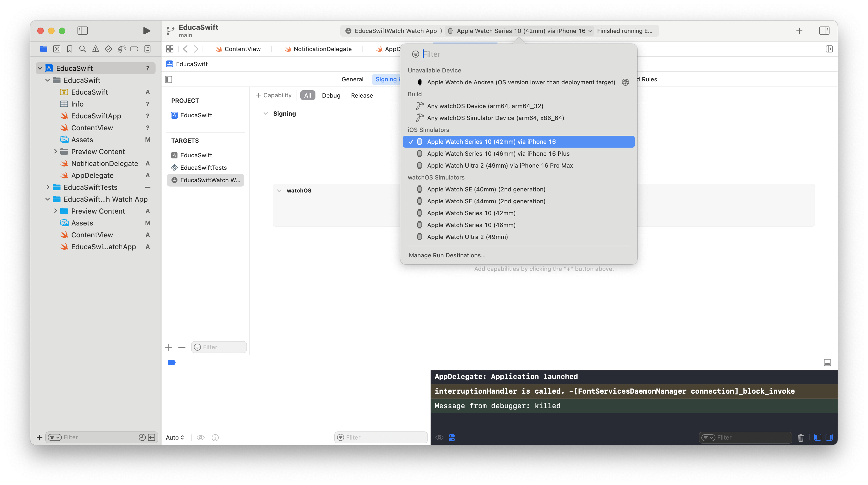Open the source control navigator icon

[57, 49]
